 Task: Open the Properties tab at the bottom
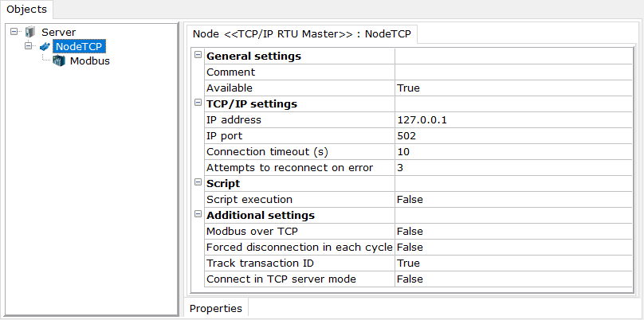(216, 308)
